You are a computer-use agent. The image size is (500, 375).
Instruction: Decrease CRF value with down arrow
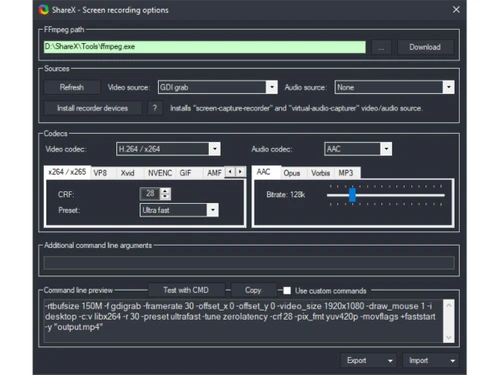[x=165, y=197]
